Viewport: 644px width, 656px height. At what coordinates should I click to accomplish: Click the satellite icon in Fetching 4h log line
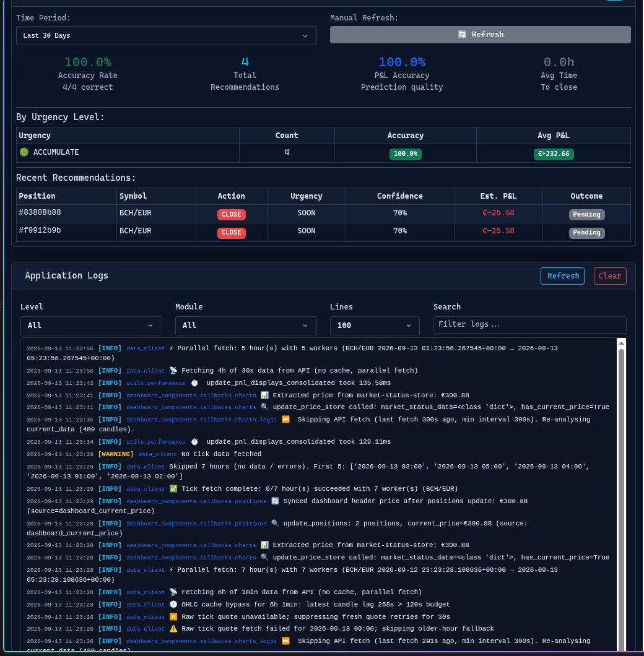[x=173, y=371]
